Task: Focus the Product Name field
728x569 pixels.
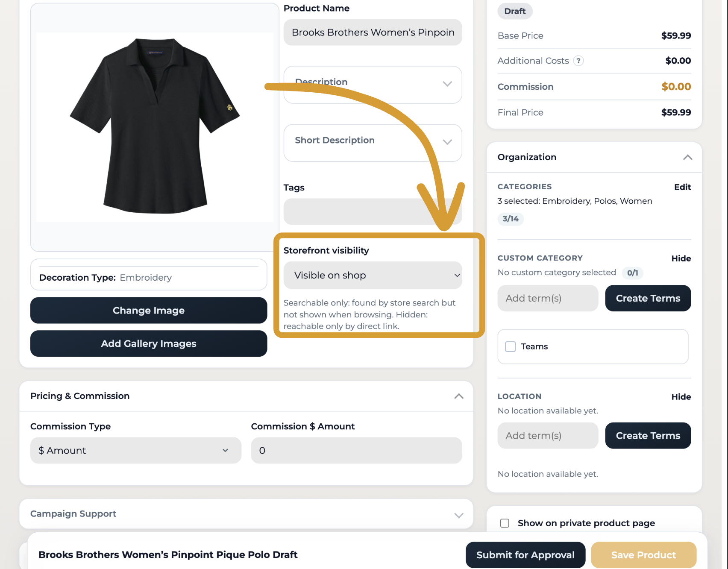Action: (373, 32)
